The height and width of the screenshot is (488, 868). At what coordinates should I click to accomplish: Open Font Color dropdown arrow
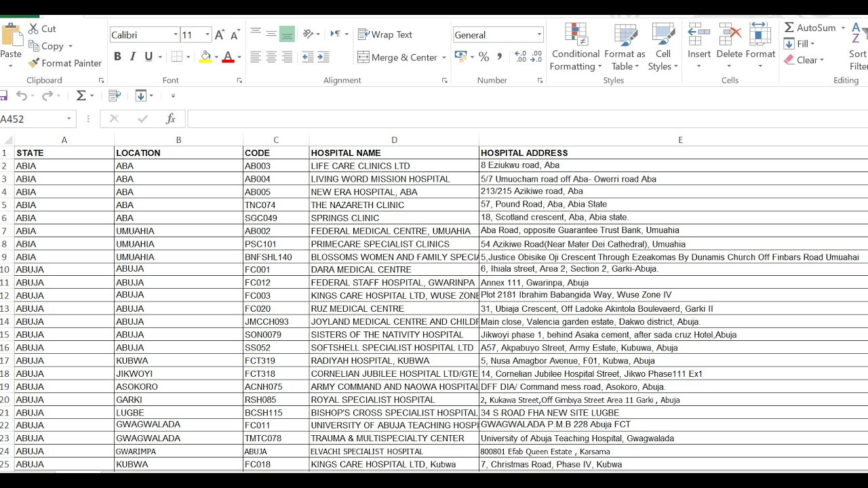coord(239,58)
